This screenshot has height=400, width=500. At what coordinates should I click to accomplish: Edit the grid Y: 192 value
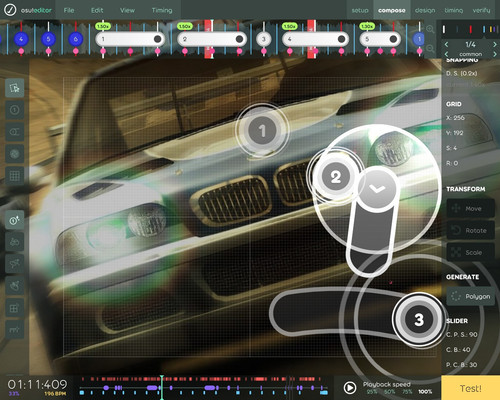(x=455, y=133)
